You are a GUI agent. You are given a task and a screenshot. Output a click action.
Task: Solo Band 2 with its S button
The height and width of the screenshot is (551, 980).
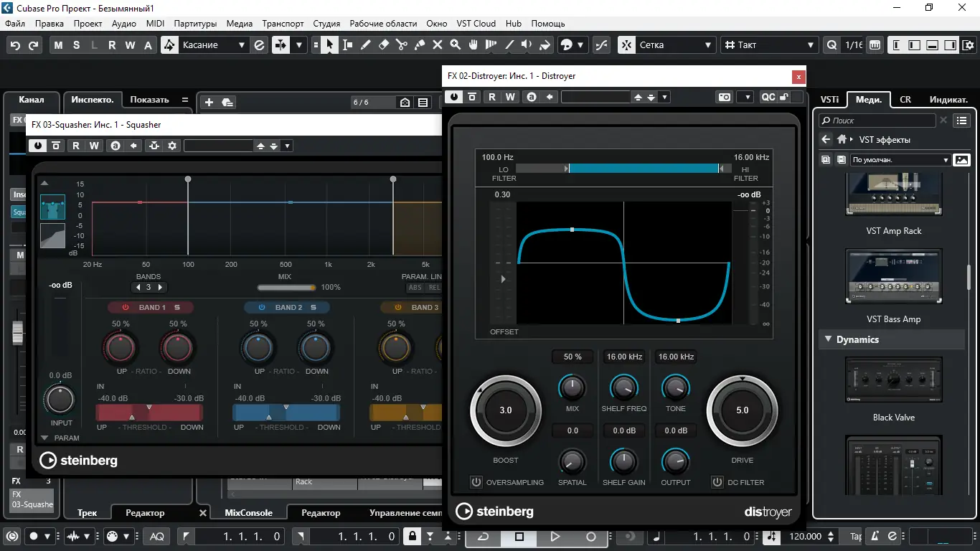pos(314,307)
